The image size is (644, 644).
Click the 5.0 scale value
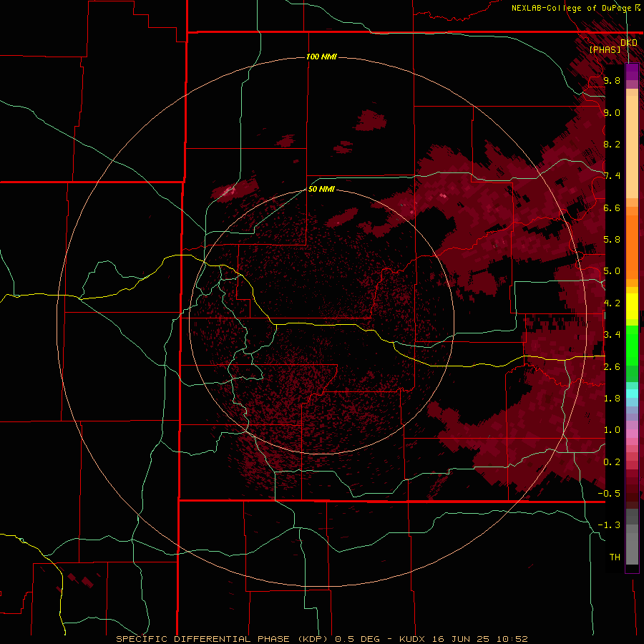612,271
